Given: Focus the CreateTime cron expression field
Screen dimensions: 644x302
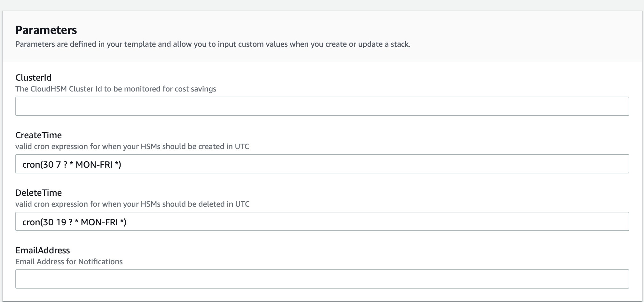Looking at the screenshot, I should 322,164.
